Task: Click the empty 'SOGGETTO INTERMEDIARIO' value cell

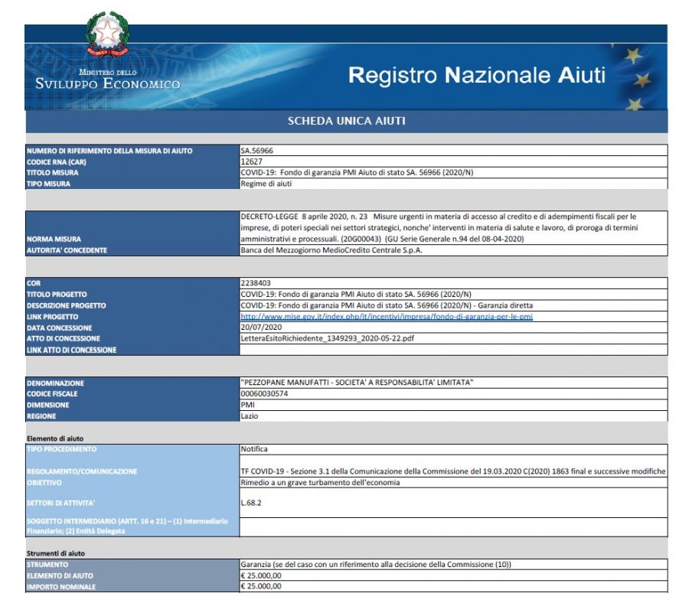Action: [453, 526]
